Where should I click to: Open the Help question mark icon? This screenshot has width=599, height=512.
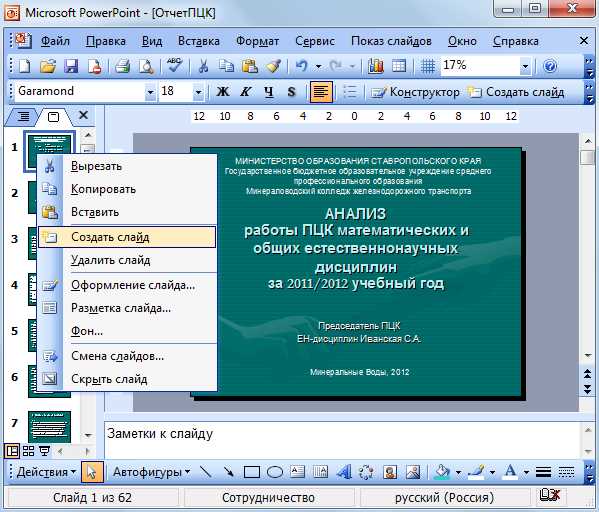[x=550, y=66]
